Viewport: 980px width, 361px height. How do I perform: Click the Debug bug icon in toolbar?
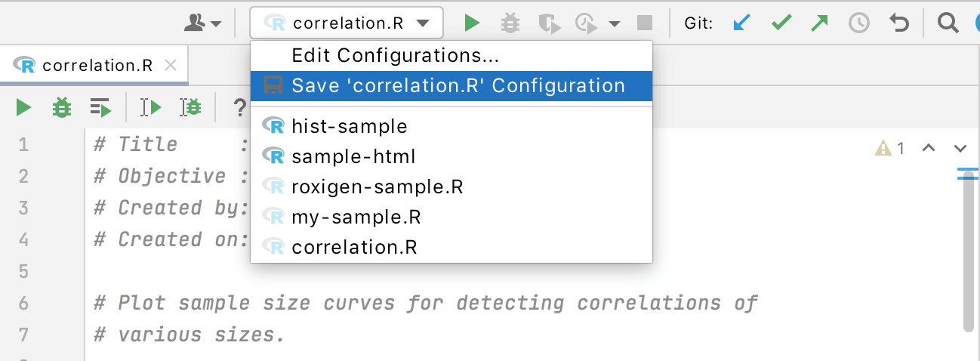click(510, 23)
